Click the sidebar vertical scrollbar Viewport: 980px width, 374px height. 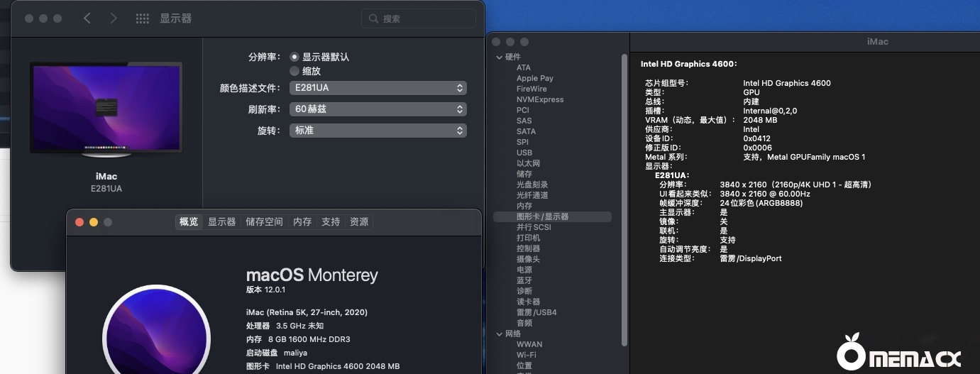[624, 199]
